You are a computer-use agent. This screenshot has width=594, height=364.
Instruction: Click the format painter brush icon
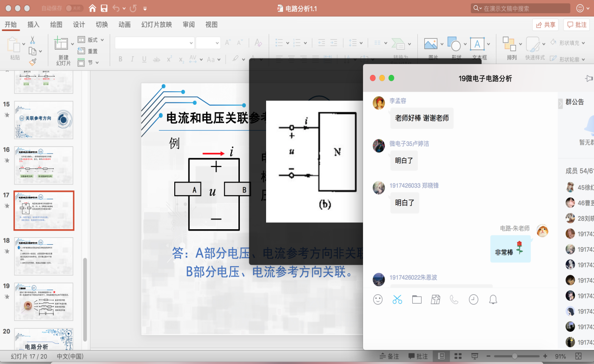point(32,62)
